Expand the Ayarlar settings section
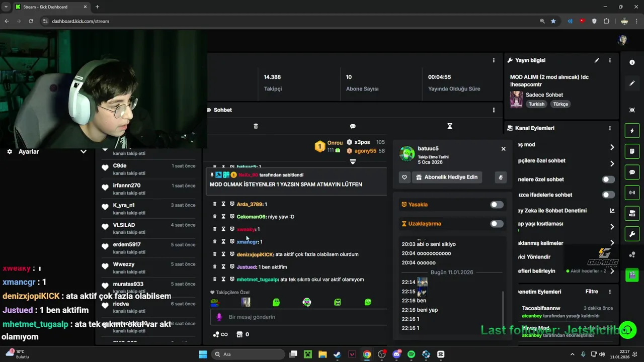644x362 pixels. [84, 151]
